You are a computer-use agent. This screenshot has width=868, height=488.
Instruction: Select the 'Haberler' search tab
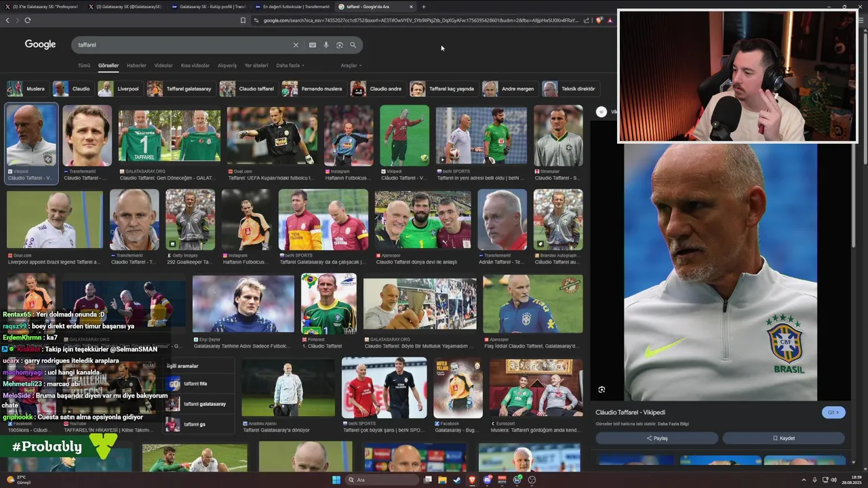click(136, 66)
